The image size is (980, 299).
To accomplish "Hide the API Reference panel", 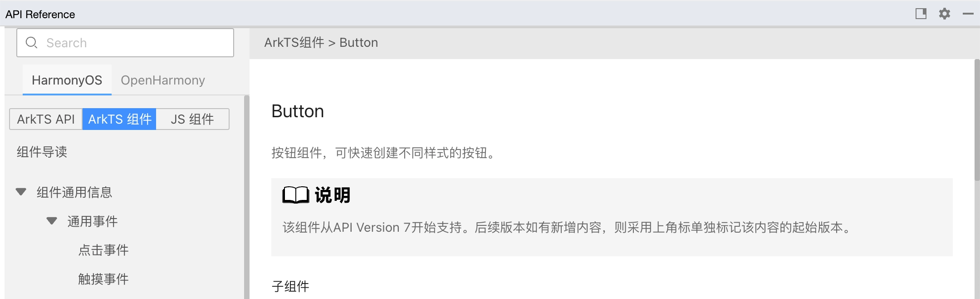I will tap(968, 14).
